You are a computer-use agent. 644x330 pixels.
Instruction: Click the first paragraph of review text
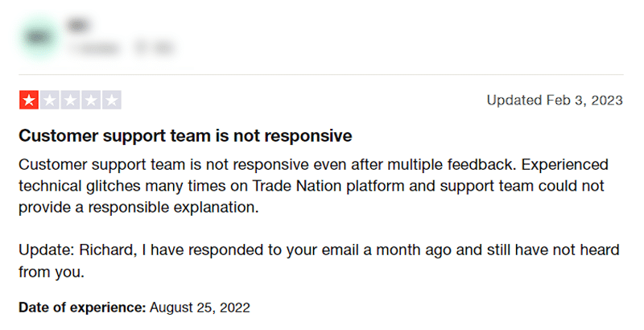313,186
